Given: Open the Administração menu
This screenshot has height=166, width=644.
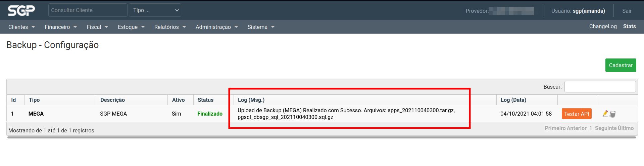Looking at the screenshot, I should (216, 27).
